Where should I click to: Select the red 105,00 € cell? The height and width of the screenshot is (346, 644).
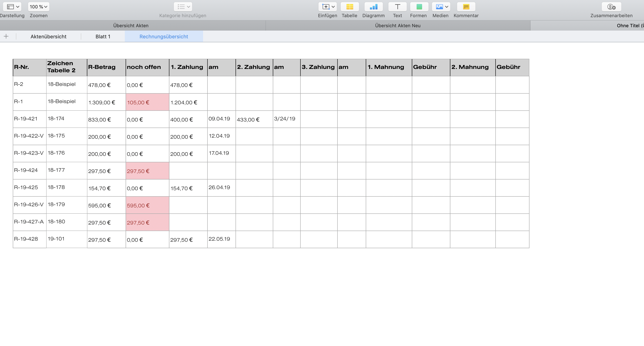pos(147,102)
